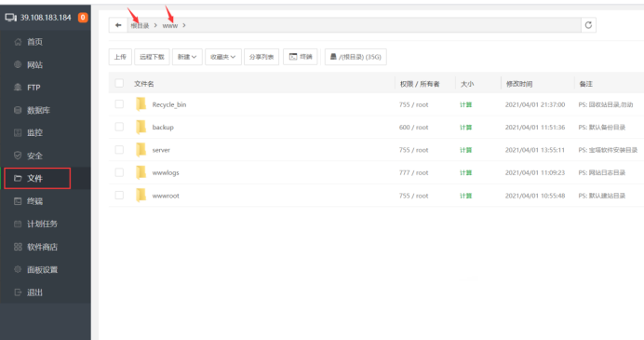This screenshot has width=644, height=340.
Task: Open the 监控 monitoring menu item
Action: point(46,133)
